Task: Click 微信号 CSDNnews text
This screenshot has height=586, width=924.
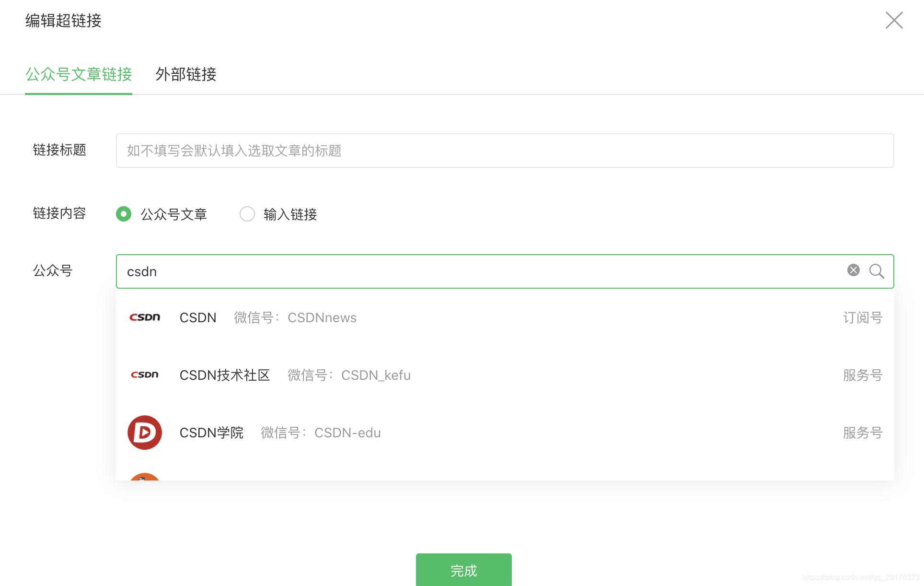Action: [295, 317]
